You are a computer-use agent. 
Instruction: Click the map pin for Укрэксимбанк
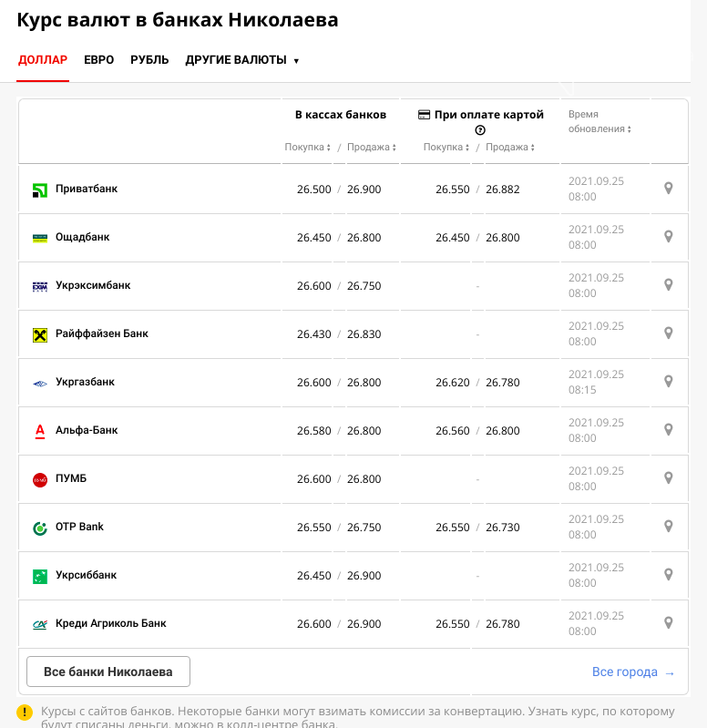[668, 285]
